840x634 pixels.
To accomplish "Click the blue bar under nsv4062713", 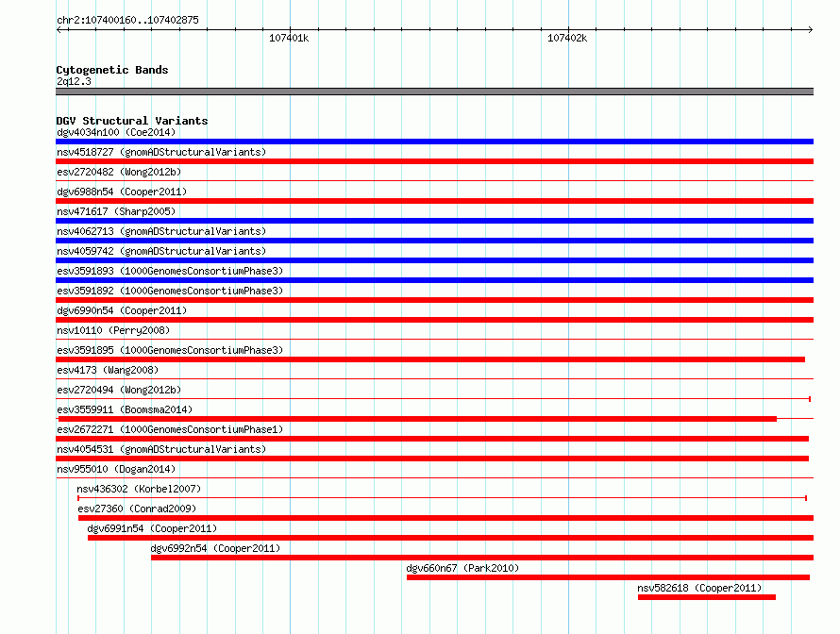I will [434, 241].
